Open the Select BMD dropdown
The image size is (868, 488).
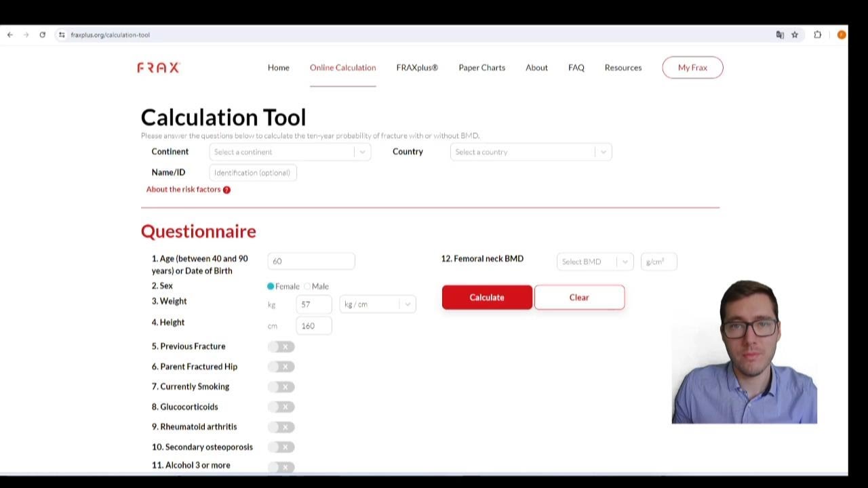click(595, 262)
